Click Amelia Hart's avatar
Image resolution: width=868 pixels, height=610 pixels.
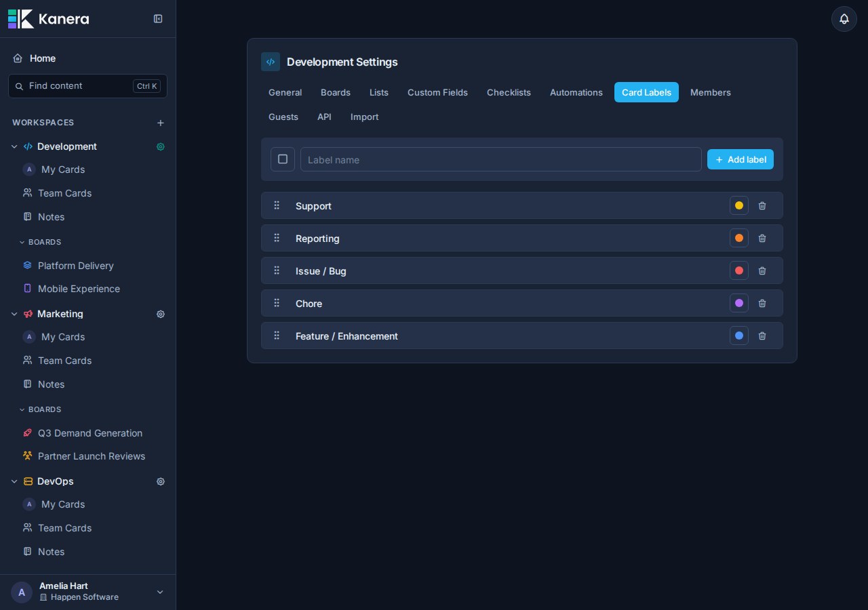click(22, 592)
